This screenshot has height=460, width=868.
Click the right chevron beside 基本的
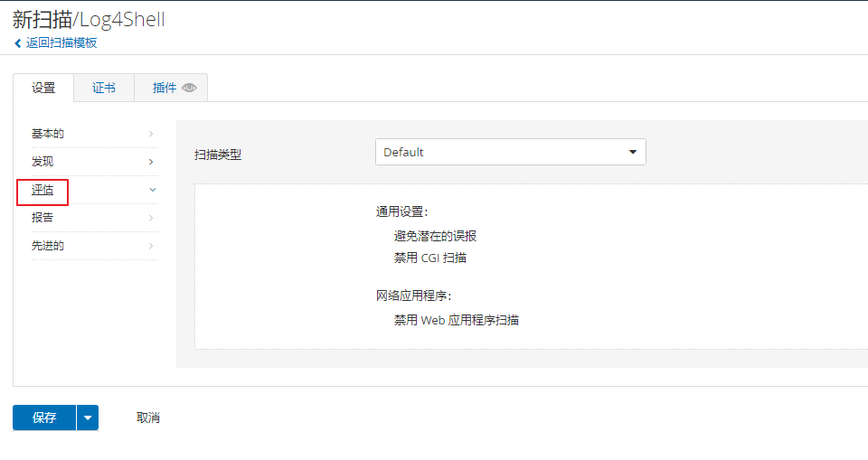point(151,134)
